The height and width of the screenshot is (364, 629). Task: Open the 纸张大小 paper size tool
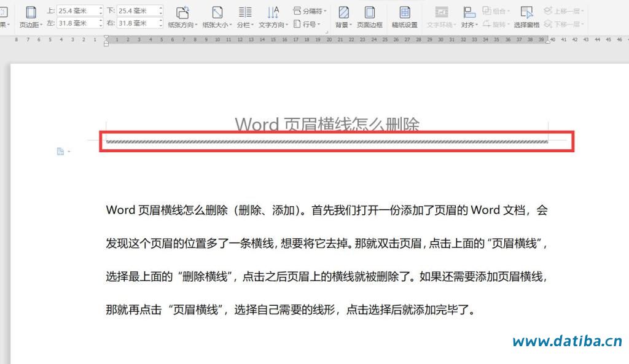point(217,17)
